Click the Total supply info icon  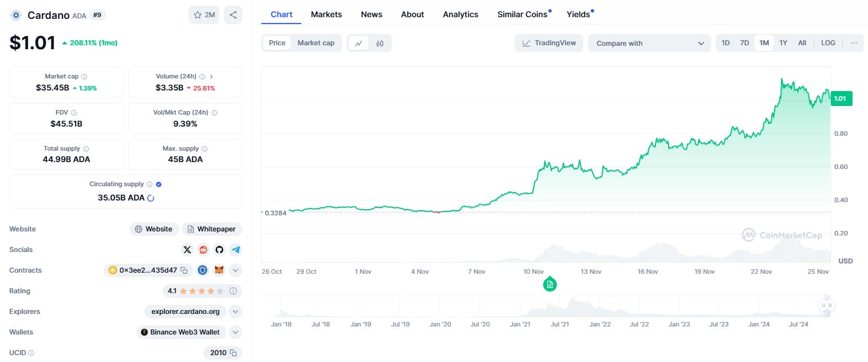[86, 149]
